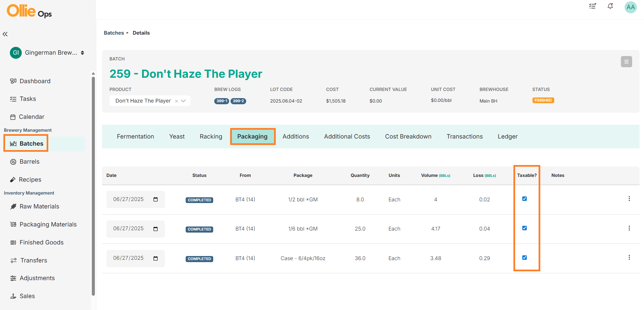Expand the Product dropdown chevron

[x=183, y=101]
